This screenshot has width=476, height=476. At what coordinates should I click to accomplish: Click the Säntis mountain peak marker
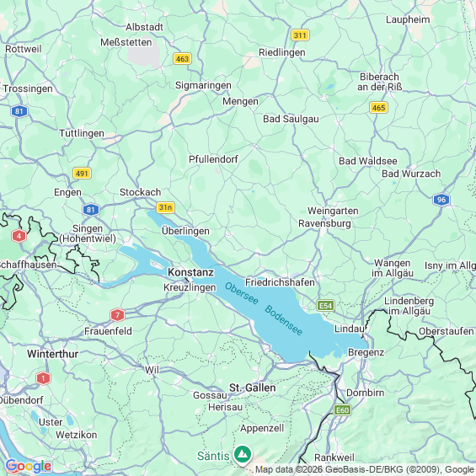[x=243, y=455]
